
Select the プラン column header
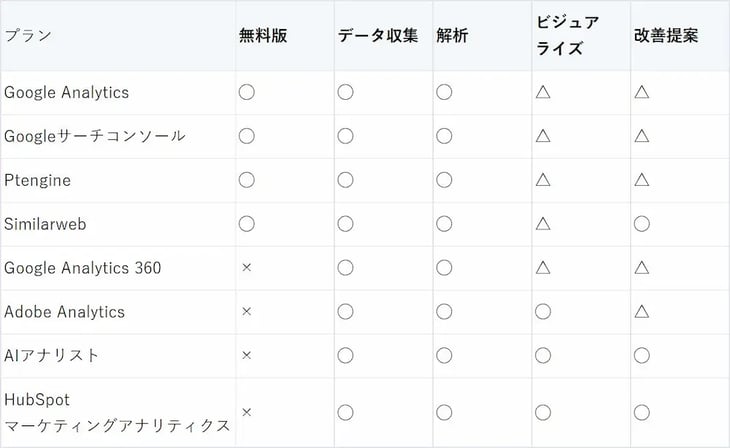[29, 36]
